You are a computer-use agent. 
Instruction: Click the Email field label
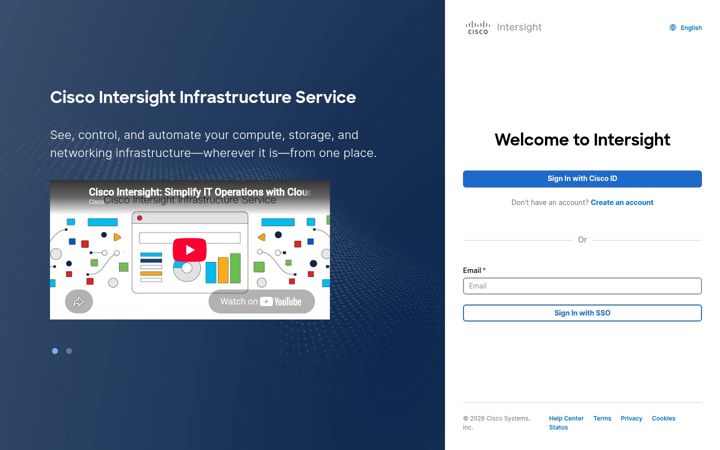(x=474, y=270)
